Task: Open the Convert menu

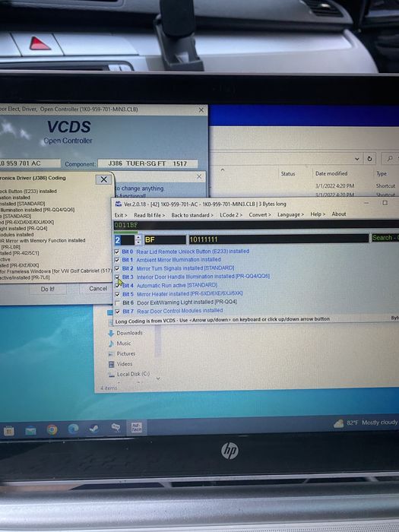Action: tap(260, 214)
